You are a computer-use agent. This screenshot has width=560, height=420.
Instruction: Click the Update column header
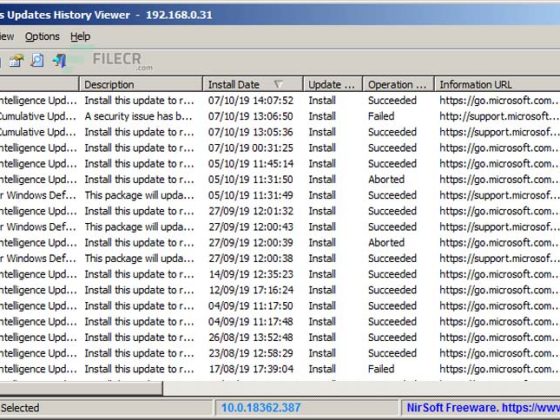(332, 84)
